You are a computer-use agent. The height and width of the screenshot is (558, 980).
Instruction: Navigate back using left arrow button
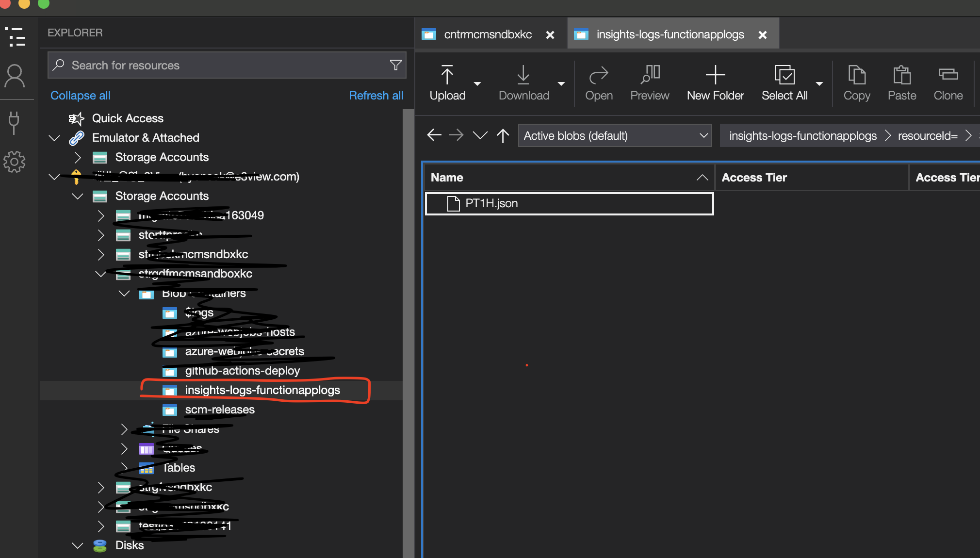(433, 135)
